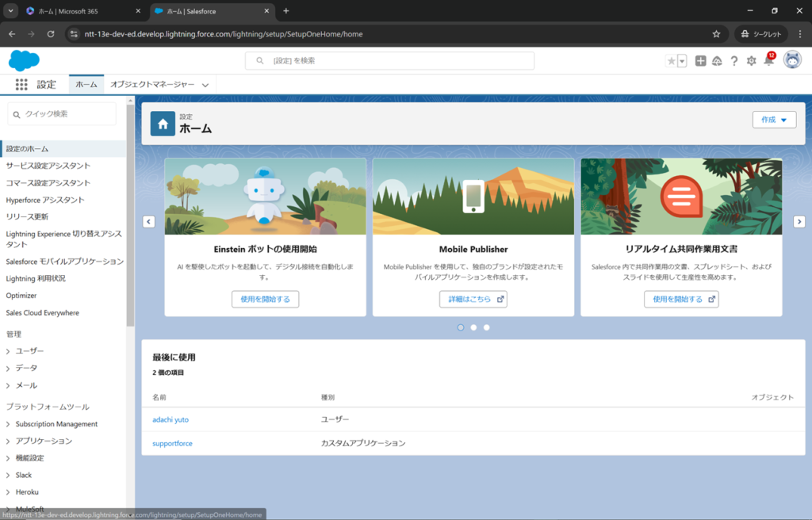Image resolution: width=812 pixels, height=520 pixels.
Task: Click the クイック検索 input field
Action: pyautogui.click(x=62, y=114)
